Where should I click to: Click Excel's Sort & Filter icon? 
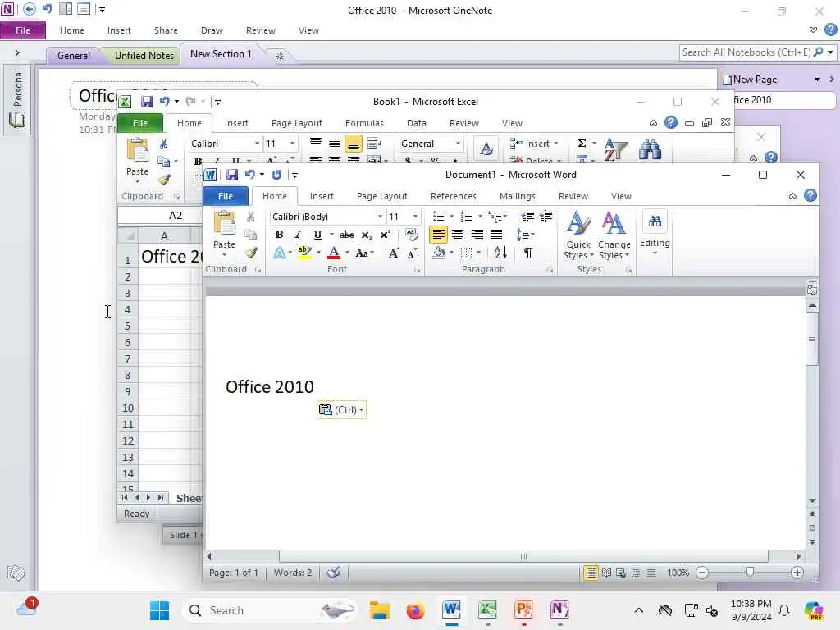coord(615,149)
